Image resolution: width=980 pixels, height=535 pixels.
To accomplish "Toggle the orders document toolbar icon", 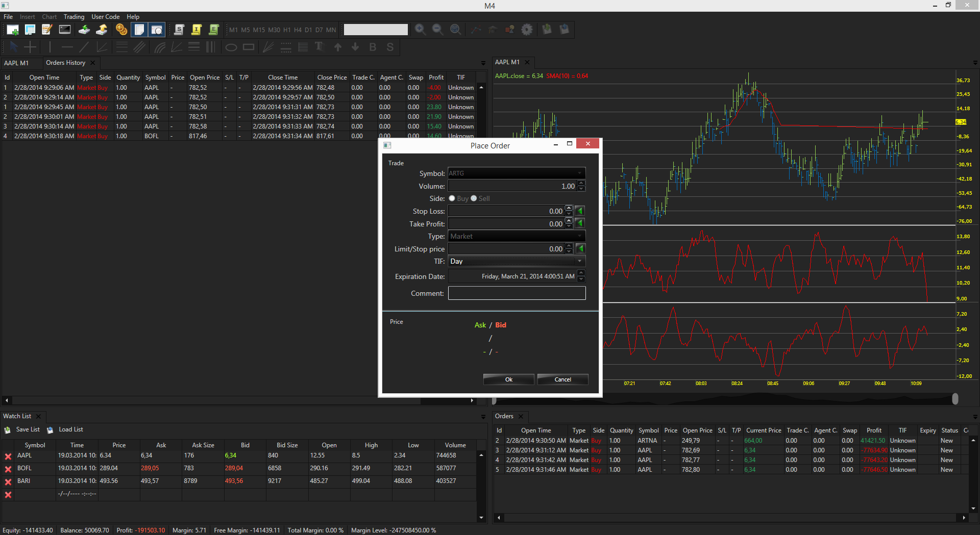I will (x=139, y=30).
